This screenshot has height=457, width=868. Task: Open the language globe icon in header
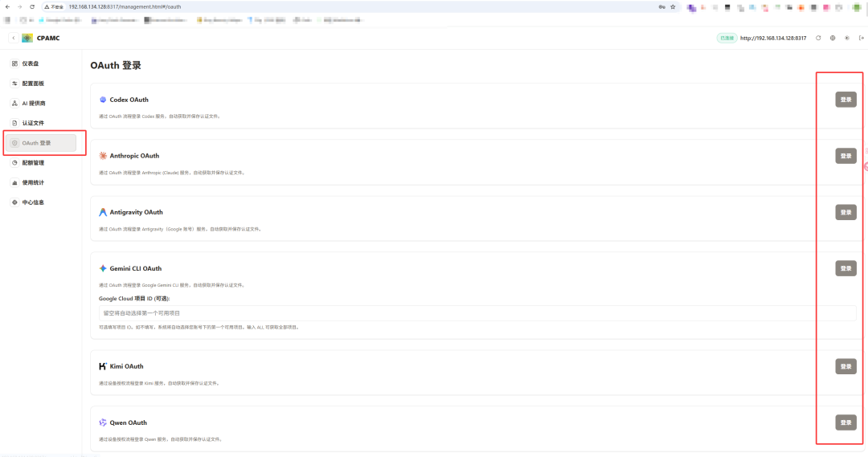click(833, 39)
